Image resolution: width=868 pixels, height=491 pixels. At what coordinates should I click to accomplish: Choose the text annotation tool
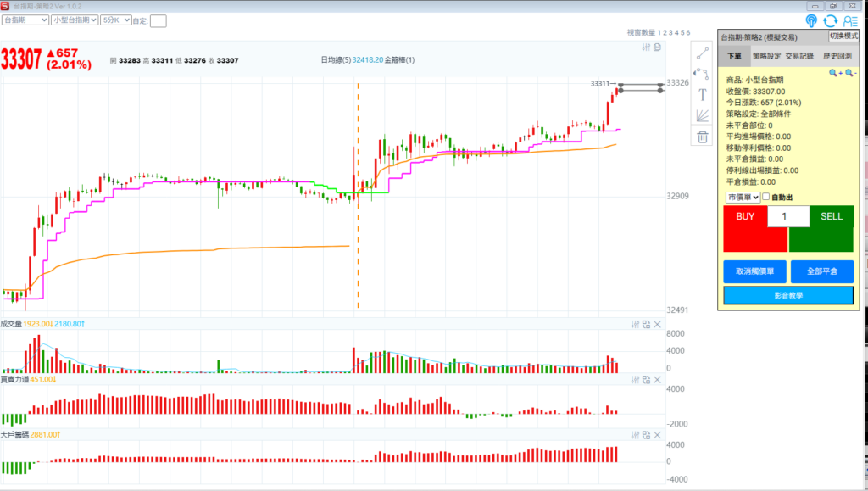tap(702, 94)
